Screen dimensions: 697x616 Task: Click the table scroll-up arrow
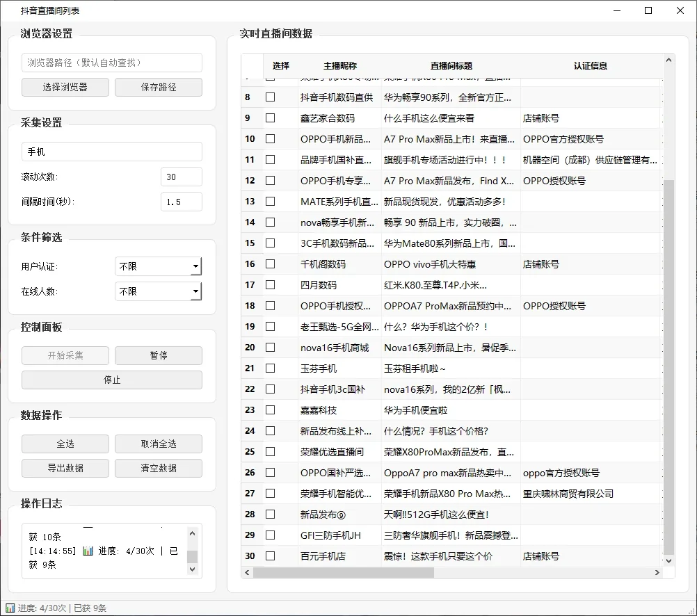click(668, 60)
